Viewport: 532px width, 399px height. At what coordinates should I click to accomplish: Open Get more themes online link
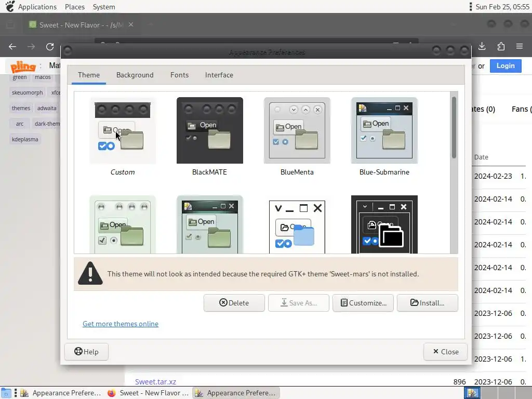[x=121, y=324]
